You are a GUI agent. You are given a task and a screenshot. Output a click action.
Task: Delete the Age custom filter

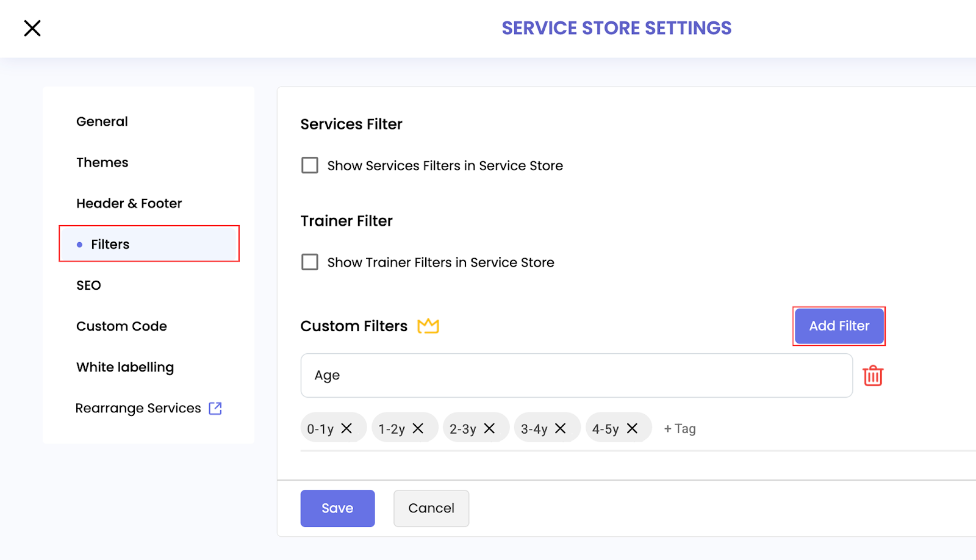[x=873, y=376]
